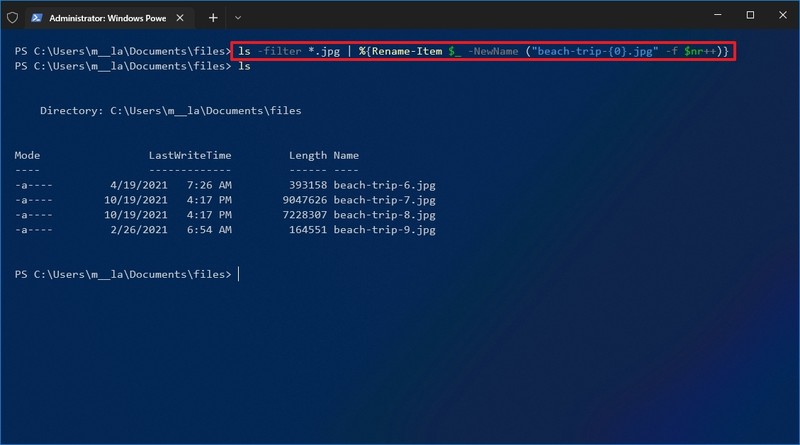The width and height of the screenshot is (800, 445).
Task: Open a new tab with plus button
Action: click(213, 17)
